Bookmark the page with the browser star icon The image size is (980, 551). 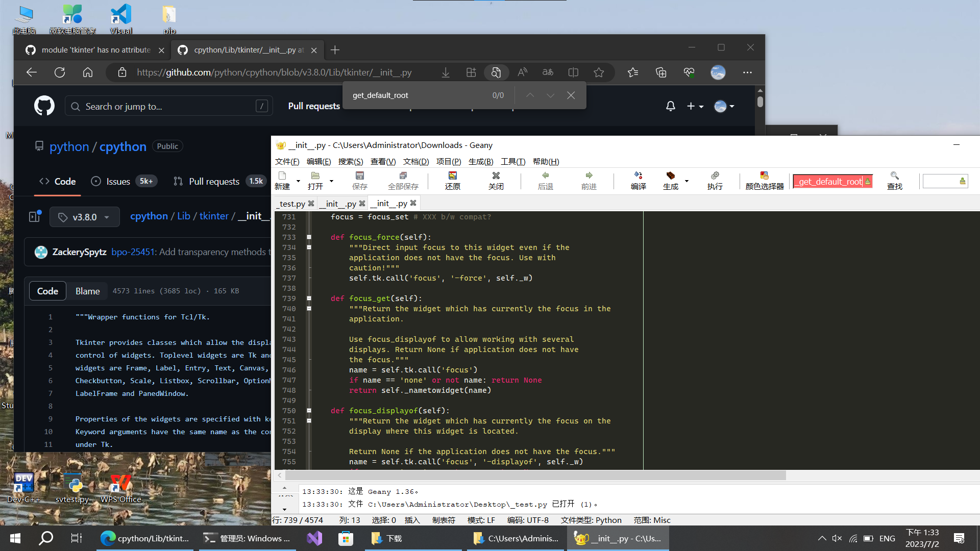point(599,72)
